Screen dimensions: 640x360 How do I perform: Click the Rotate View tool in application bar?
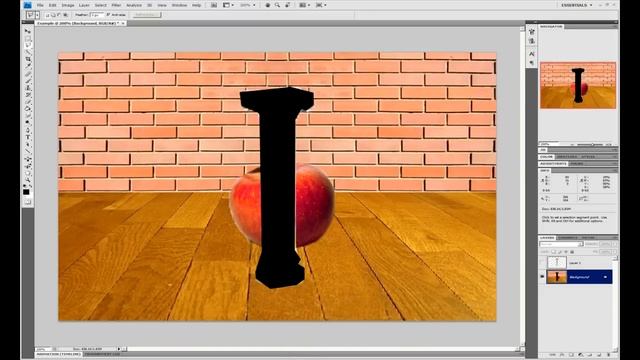coord(288,5)
